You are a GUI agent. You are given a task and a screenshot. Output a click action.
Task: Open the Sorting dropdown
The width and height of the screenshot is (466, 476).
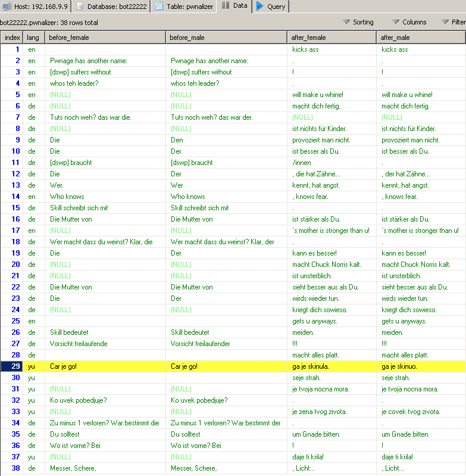[x=359, y=22]
